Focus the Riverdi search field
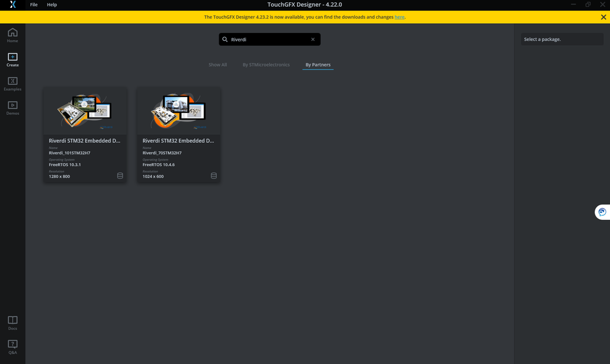Viewport: 610px width, 364px height. (270, 39)
